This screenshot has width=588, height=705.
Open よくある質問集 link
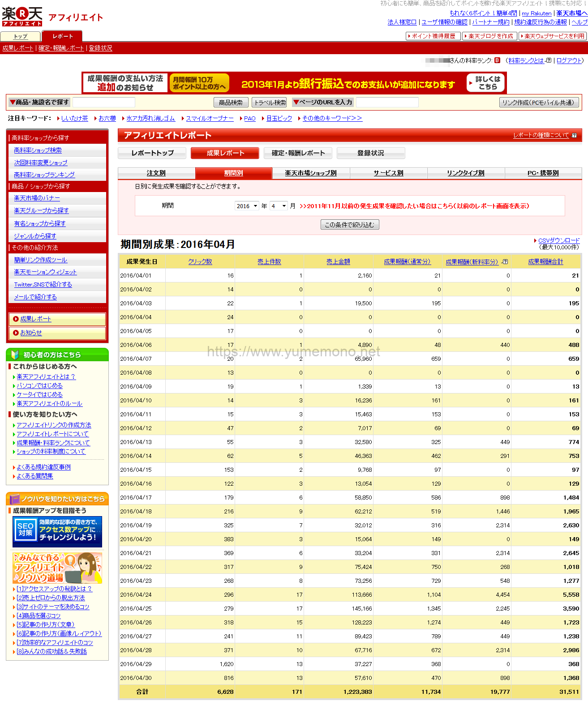click(x=34, y=476)
